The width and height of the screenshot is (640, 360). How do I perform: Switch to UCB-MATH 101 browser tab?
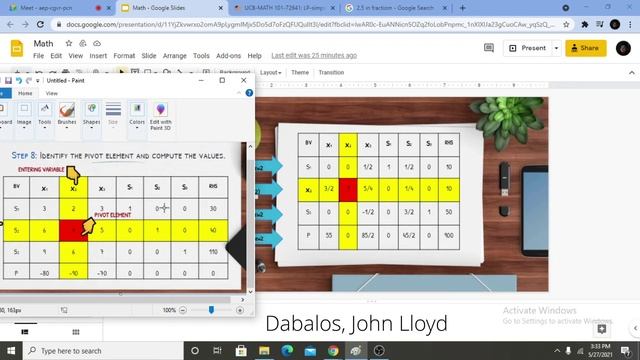click(x=284, y=8)
